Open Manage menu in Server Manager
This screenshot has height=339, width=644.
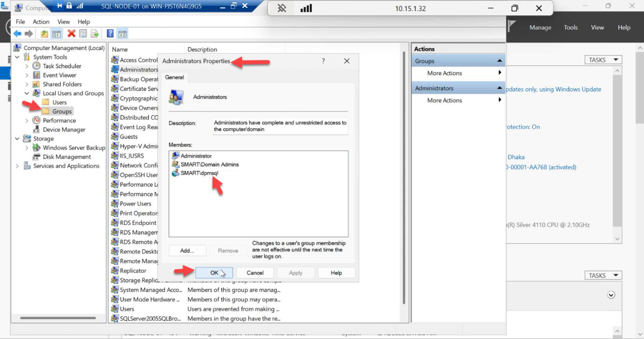pyautogui.click(x=540, y=28)
